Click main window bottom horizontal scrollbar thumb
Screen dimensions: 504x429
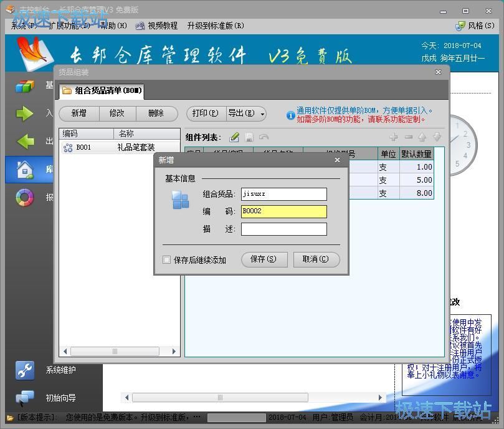coord(220,397)
